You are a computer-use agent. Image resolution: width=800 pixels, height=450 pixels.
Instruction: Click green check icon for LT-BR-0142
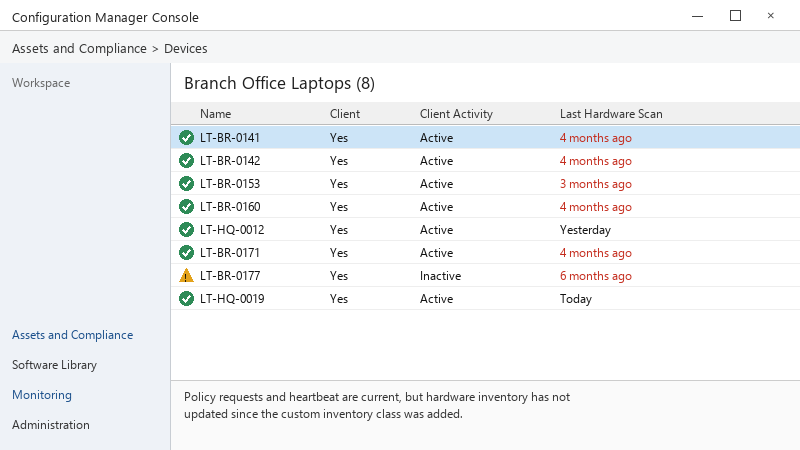(x=186, y=161)
